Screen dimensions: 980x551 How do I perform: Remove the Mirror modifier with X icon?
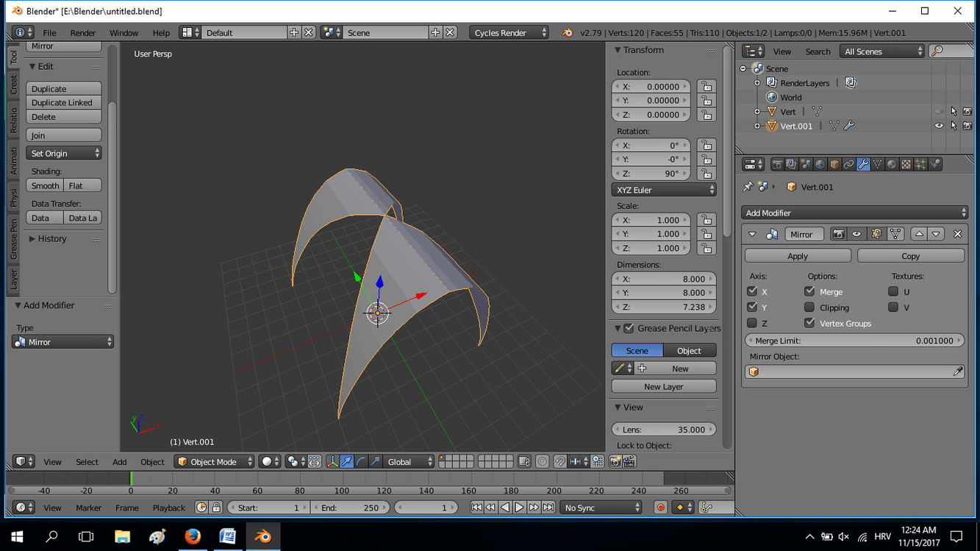coord(957,235)
